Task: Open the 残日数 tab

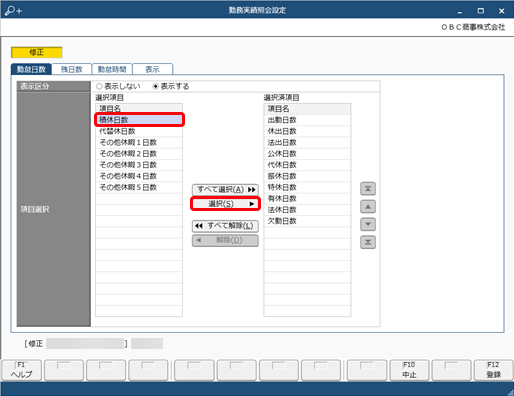Action: pos(72,69)
